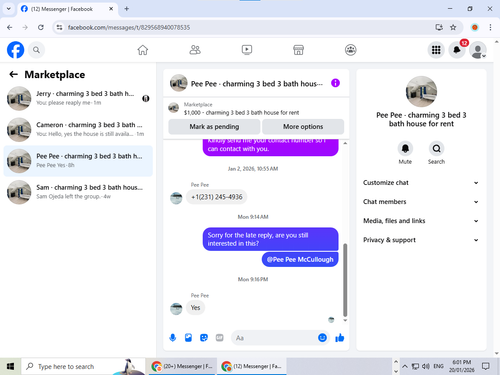Bookmark this page with the star icon
The width and height of the screenshot is (500, 375).
click(453, 27)
